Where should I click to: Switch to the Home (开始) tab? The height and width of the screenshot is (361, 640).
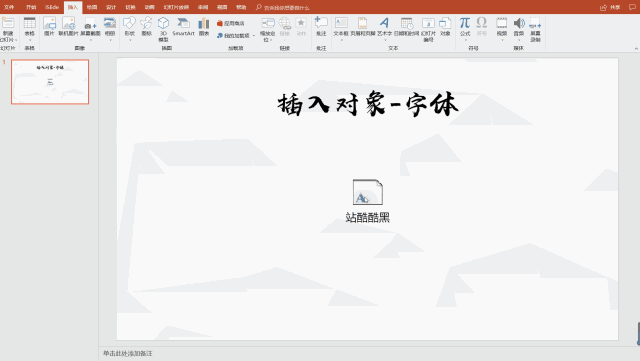pos(31,7)
